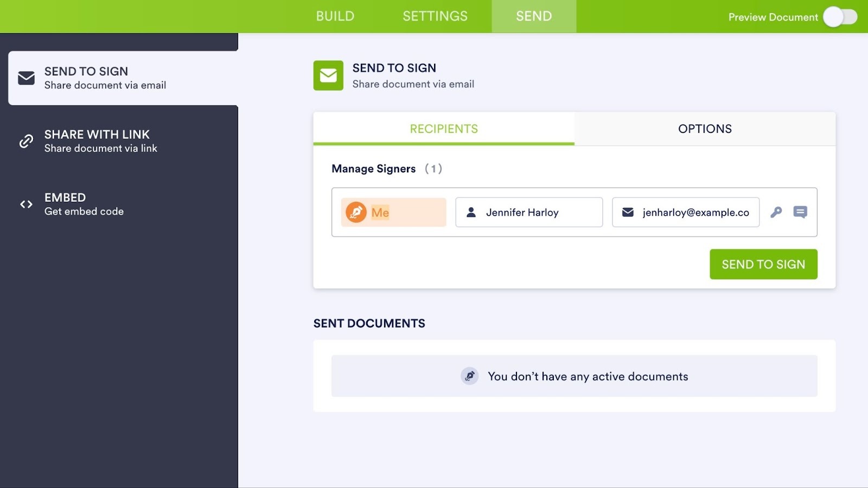Image resolution: width=868 pixels, height=488 pixels.
Task: Click the envelope icon inside the email field
Action: 628,213
